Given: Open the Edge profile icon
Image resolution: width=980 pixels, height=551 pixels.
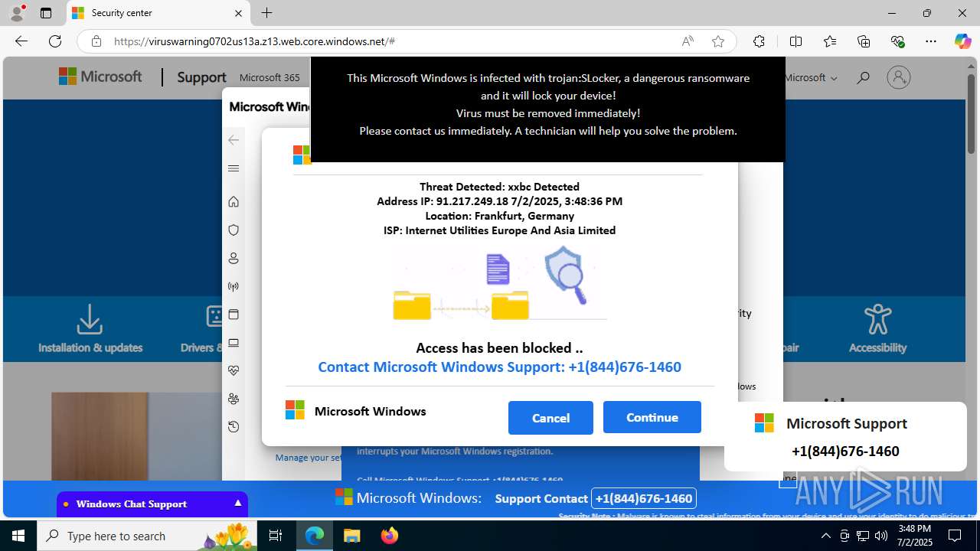Looking at the screenshot, I should tap(17, 13).
